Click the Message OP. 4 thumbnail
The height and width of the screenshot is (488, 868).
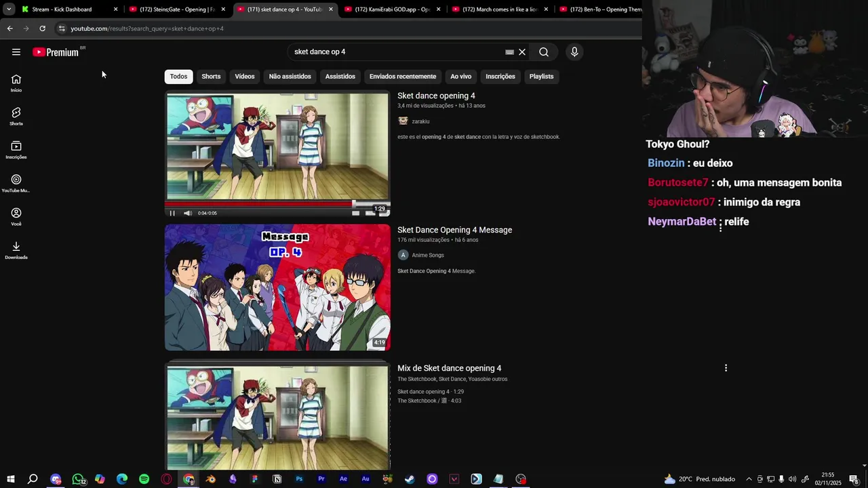277,287
